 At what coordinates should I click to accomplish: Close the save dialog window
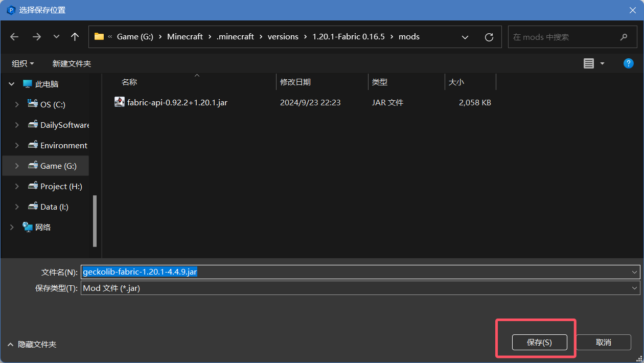click(x=632, y=10)
